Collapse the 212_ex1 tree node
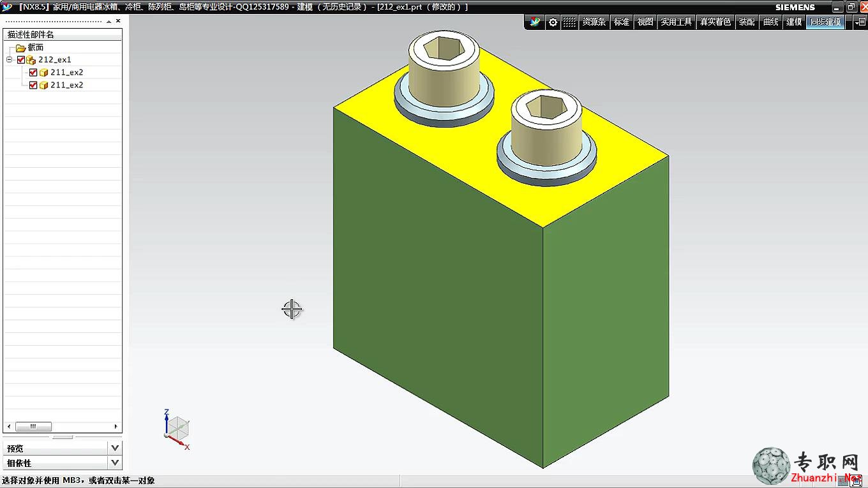868x488 pixels. (x=10, y=59)
